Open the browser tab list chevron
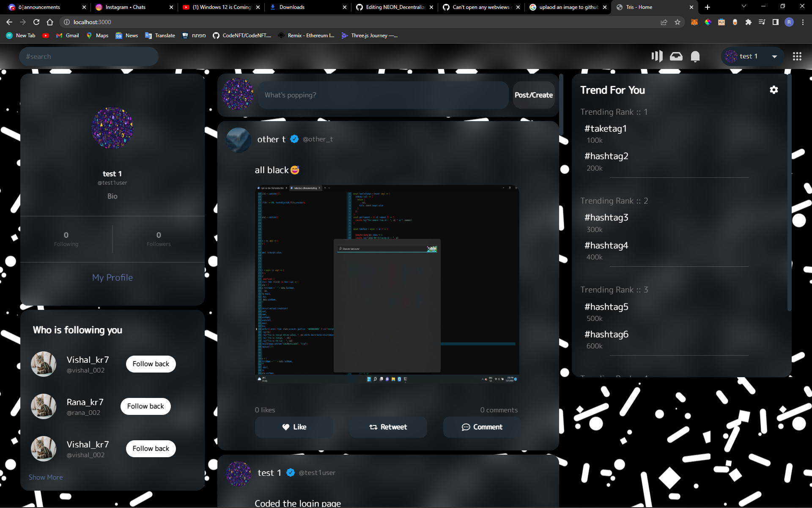This screenshot has width=812, height=508. tap(743, 7)
